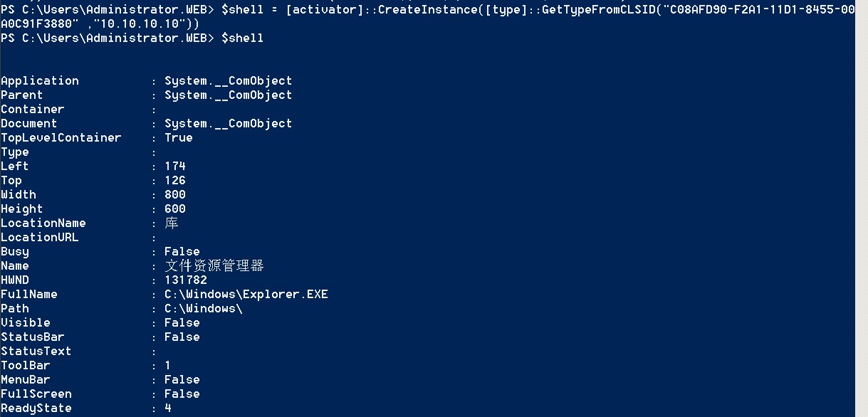
Task: Click the ToolBar value 1
Action: click(x=168, y=365)
